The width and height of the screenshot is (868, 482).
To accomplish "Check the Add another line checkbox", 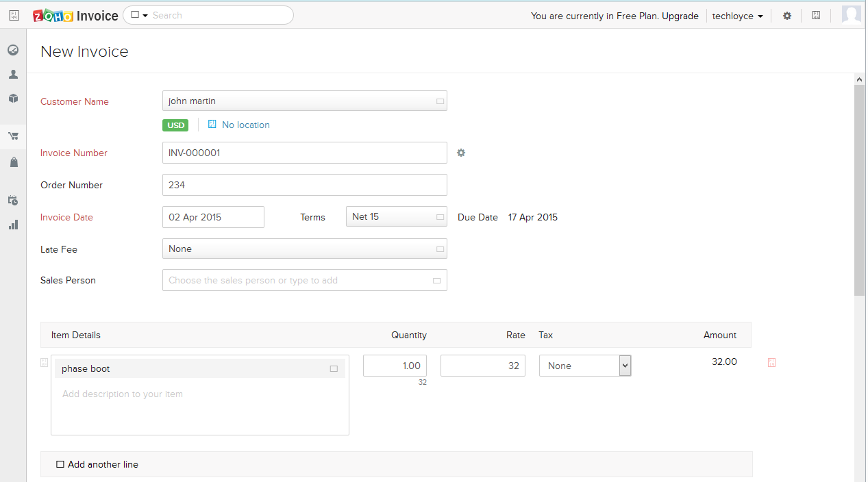I will tap(60, 464).
